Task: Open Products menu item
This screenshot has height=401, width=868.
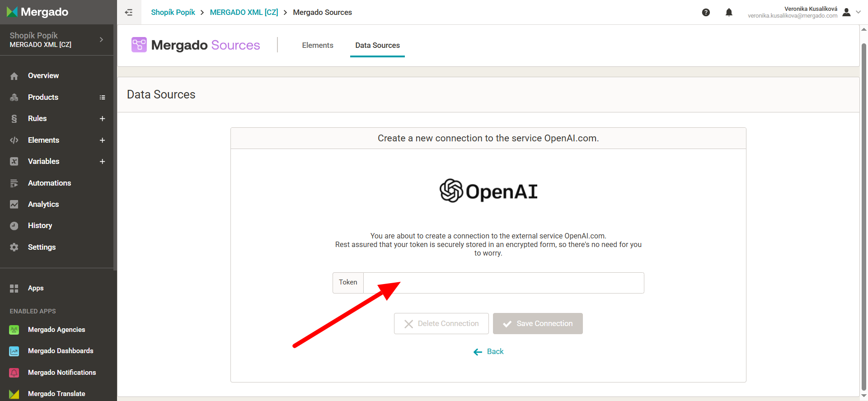Action: (x=43, y=97)
